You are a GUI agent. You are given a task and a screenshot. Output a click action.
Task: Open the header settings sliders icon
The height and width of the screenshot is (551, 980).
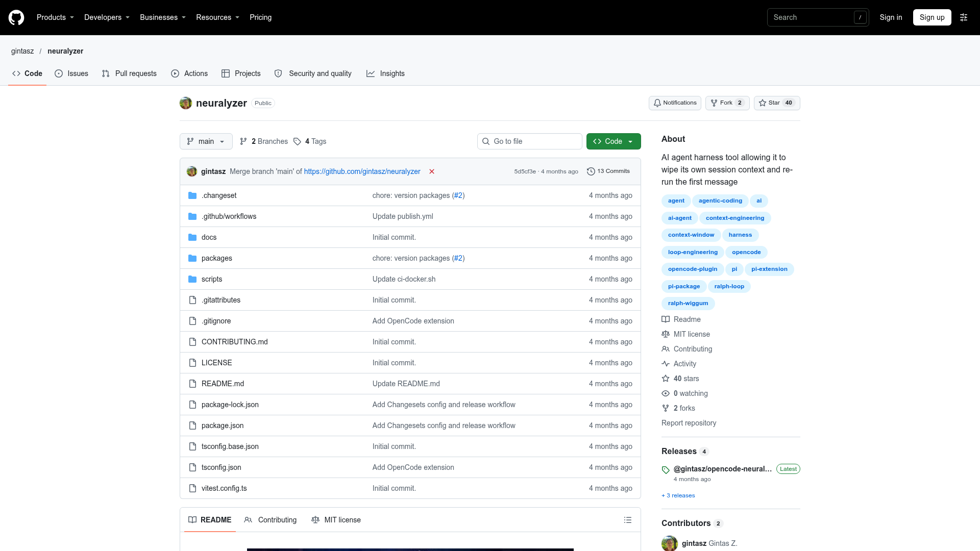coord(964,17)
